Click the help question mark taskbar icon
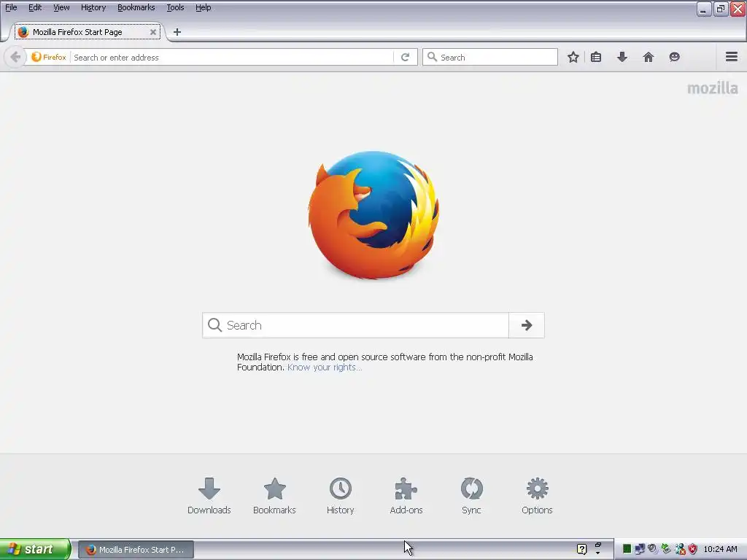 click(x=581, y=549)
